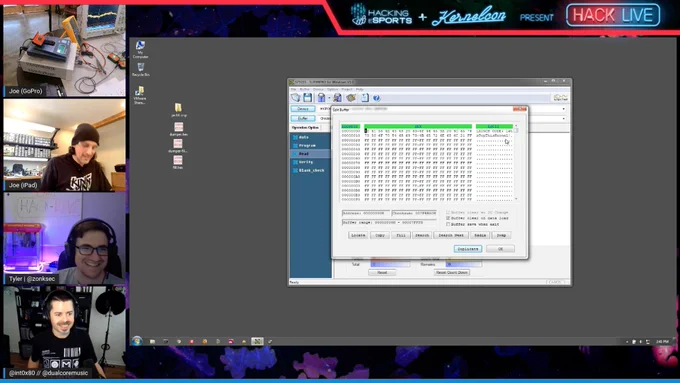Click the Reset button below Total

click(x=382, y=272)
